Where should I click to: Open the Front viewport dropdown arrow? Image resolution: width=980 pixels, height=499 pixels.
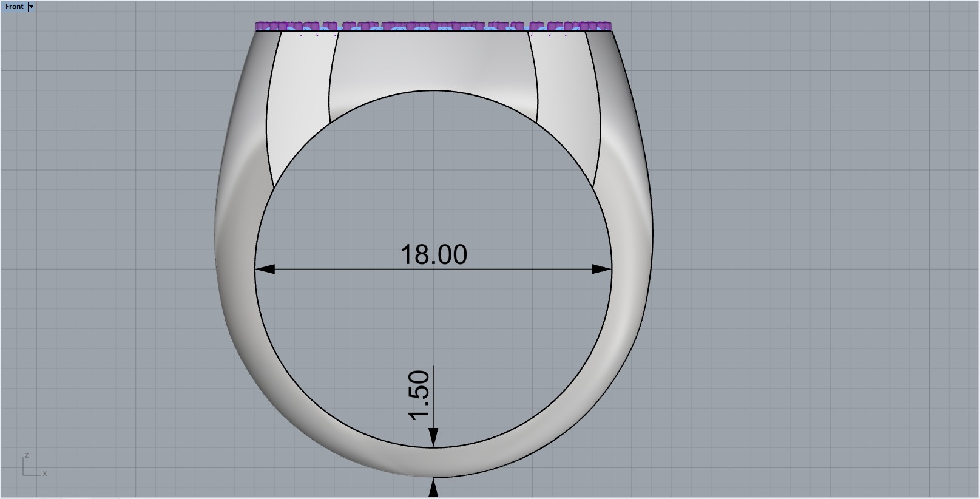point(32,7)
